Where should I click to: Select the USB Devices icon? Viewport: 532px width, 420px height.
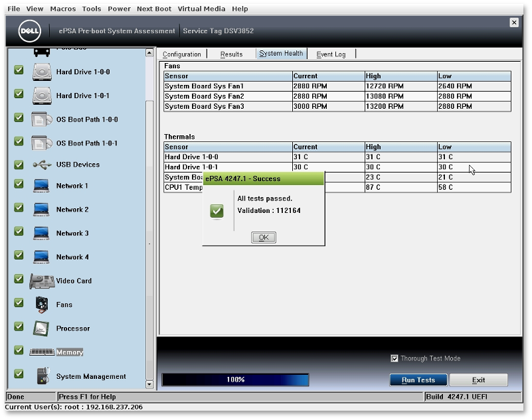pyautogui.click(x=42, y=165)
